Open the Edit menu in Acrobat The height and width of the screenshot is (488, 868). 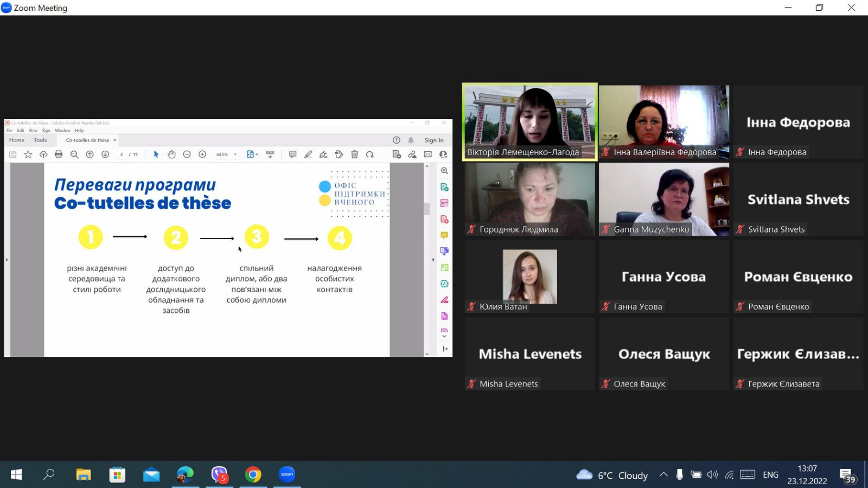point(21,131)
